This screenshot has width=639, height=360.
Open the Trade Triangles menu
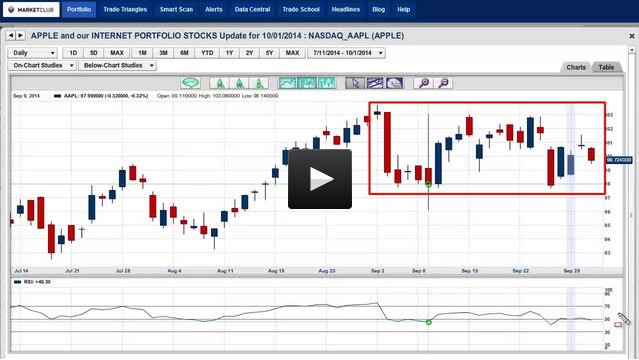click(125, 9)
